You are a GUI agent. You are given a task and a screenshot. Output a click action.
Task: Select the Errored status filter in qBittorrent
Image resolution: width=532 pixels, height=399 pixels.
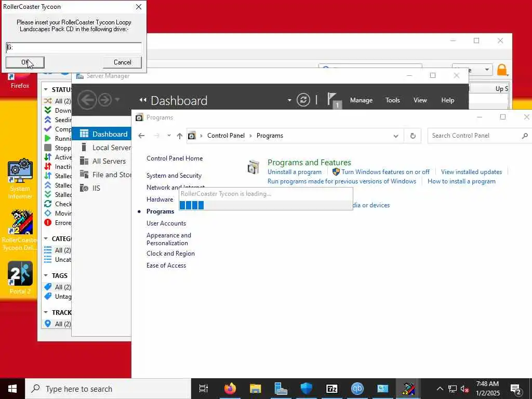[58, 222]
